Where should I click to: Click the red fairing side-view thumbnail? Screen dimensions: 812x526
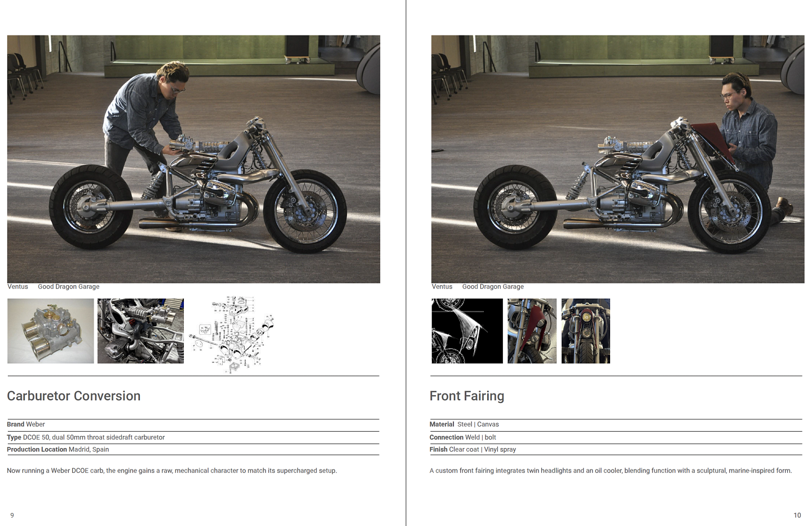[x=532, y=331]
